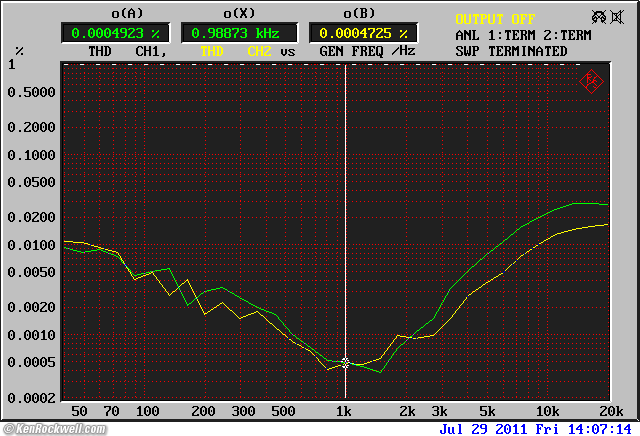Click the vertical white cursor line
Viewport: 640px width, 436px height.
click(346, 200)
